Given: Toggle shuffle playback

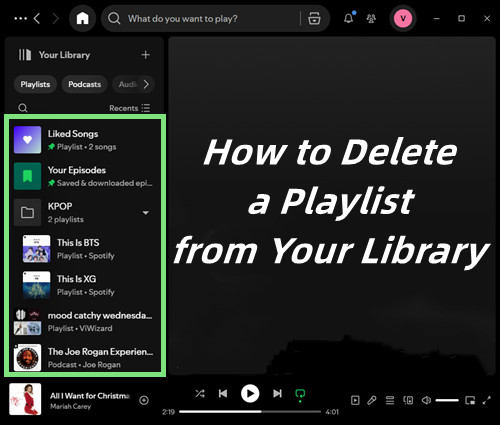Looking at the screenshot, I should pyautogui.click(x=200, y=393).
